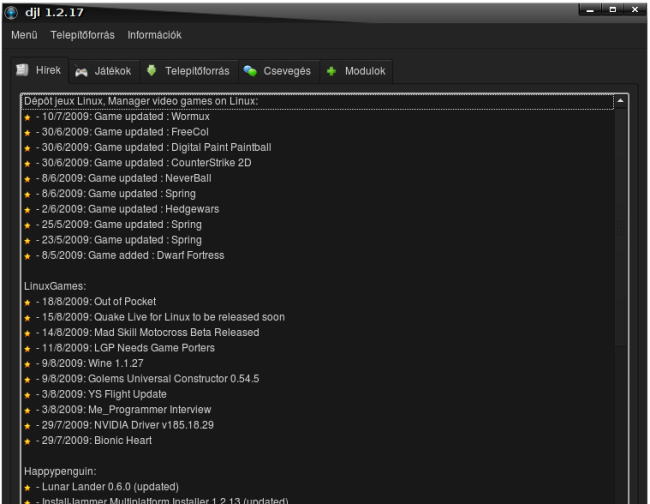Open the Telepítőforrás tab
This screenshot has width=650, height=504.
point(189,71)
